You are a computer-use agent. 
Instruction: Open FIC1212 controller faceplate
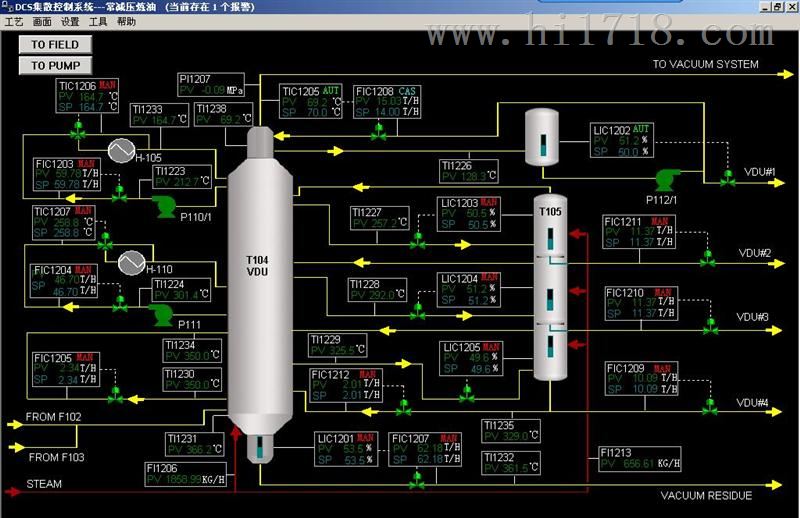pos(346,385)
